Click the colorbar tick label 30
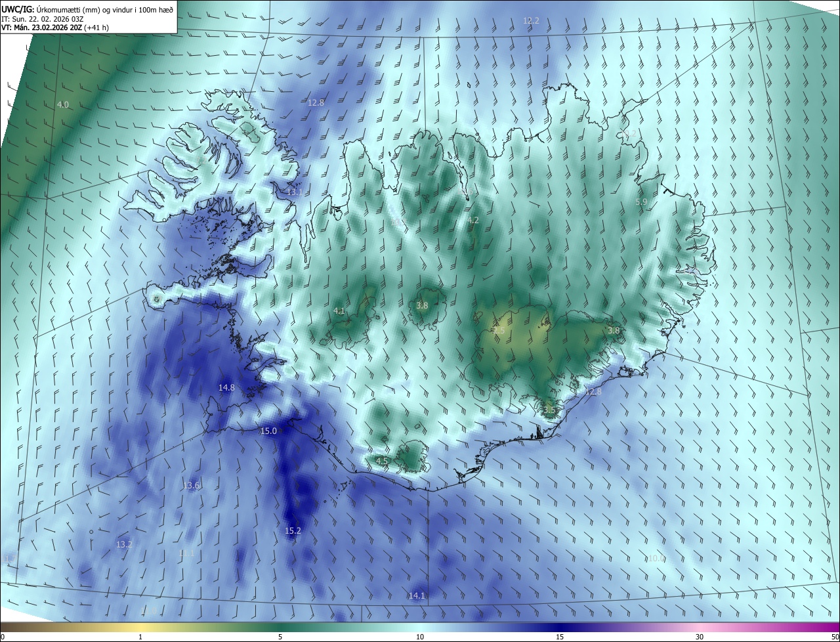840x642 pixels. (x=700, y=637)
